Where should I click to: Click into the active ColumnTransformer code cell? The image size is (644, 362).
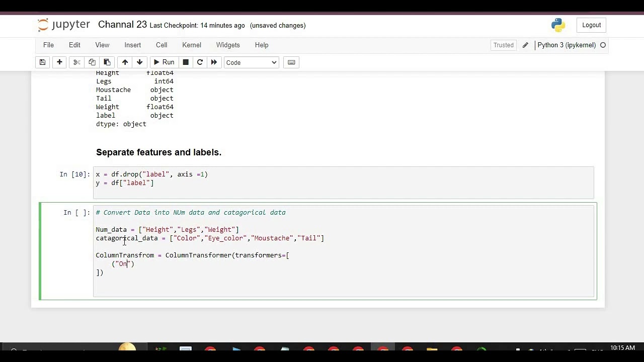[x=343, y=251]
